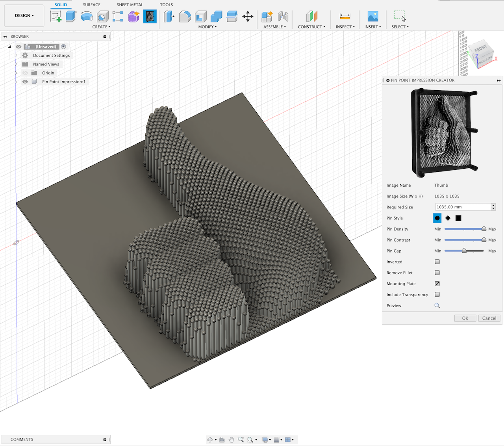This screenshot has height=446, width=504.
Task: Enable the Inverted checkbox
Action: click(x=437, y=262)
